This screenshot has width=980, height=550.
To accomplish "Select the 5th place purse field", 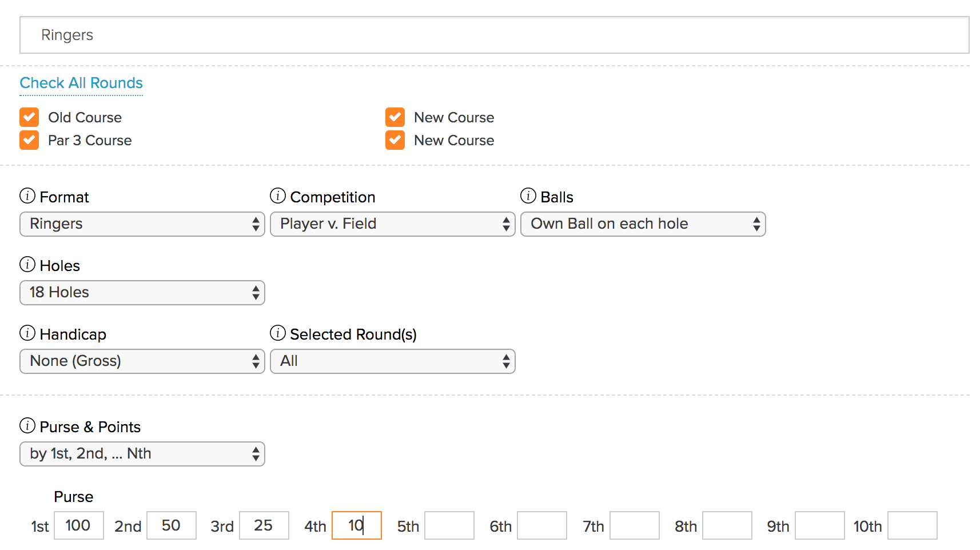I will (449, 525).
